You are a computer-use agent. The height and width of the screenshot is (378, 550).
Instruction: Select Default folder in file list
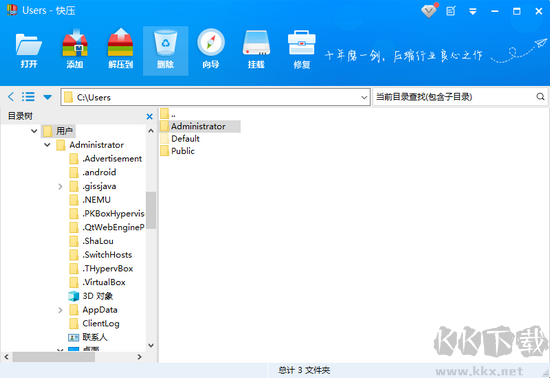pyautogui.click(x=180, y=139)
